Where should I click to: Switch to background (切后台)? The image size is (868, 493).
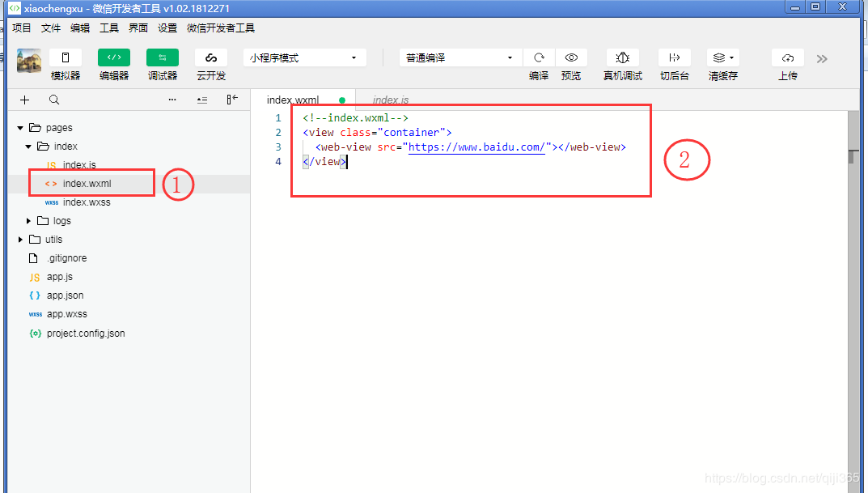pos(674,57)
